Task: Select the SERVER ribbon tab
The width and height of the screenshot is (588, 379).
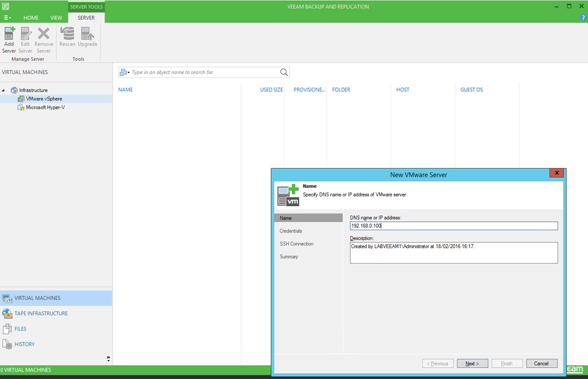Action: pyautogui.click(x=86, y=18)
